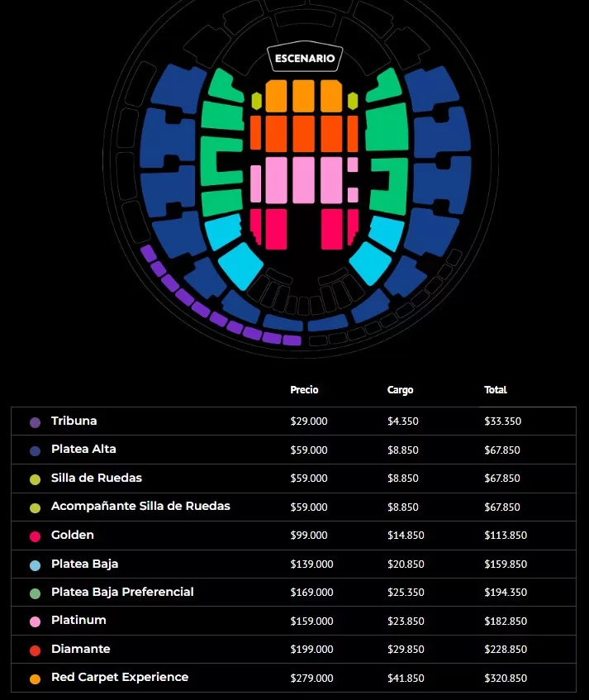Click the Red Carpet Experience orange dot
This screenshot has width=589, height=700.
tap(35, 679)
